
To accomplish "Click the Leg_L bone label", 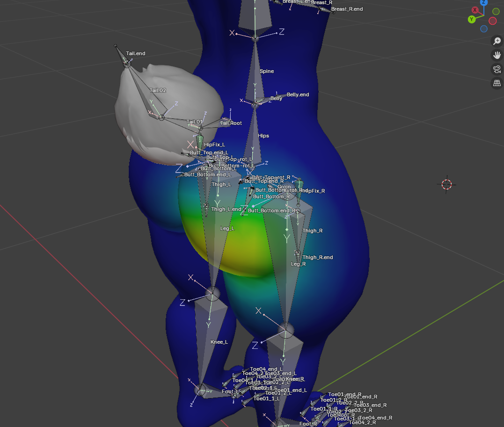I will coord(227,228).
